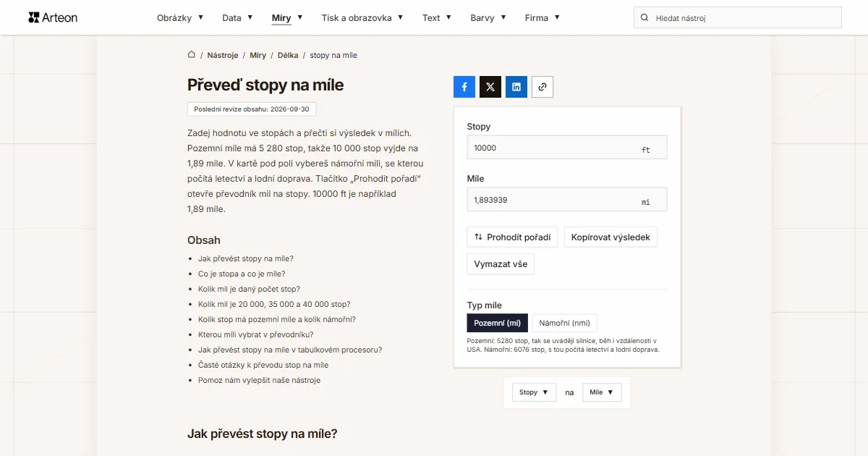Viewport: 868px width, 456px height.
Task: Open the Barvy menu item
Action: coord(488,17)
